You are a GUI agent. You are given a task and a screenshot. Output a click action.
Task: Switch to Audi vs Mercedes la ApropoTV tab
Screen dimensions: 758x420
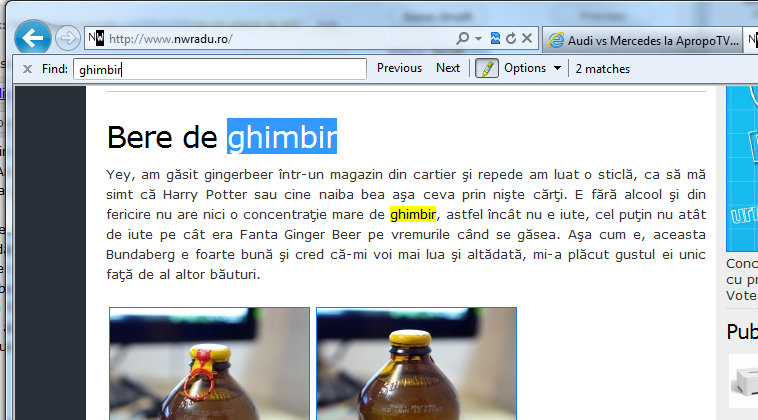(x=642, y=40)
